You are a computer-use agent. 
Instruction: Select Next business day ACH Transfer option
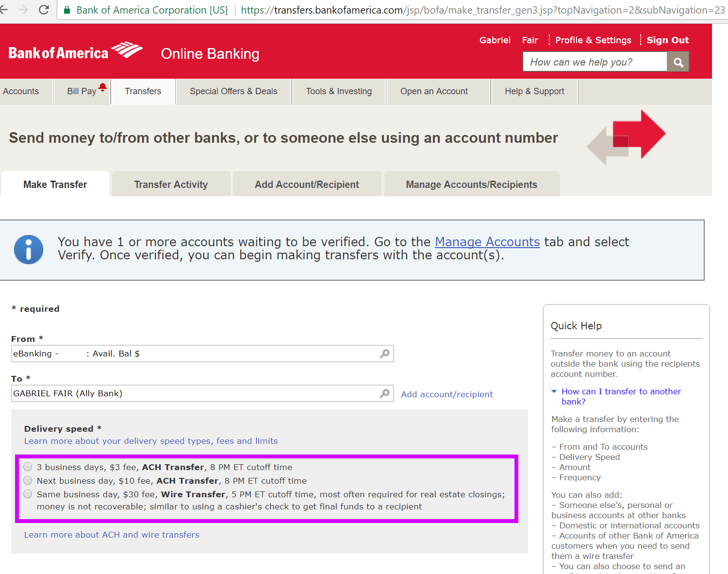click(x=28, y=480)
